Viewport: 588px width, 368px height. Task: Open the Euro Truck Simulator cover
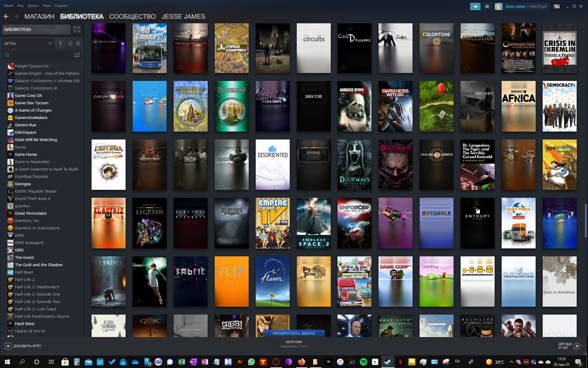518,223
